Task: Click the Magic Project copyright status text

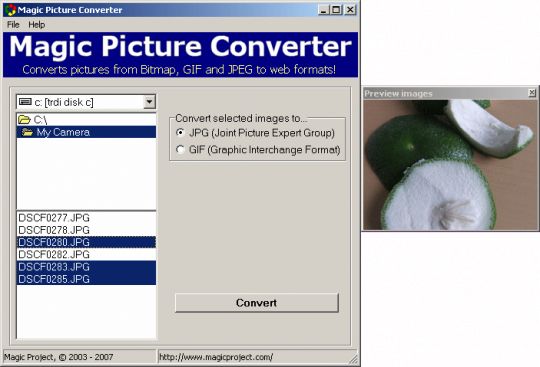Action: click(x=59, y=357)
